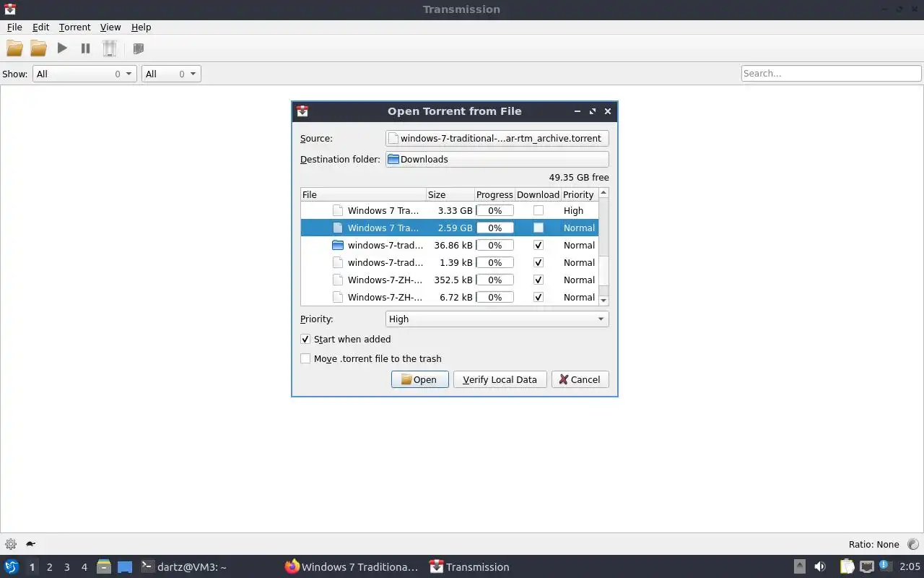Image resolution: width=924 pixels, height=578 pixels.
Task: Check the download box for the 2.59 GB file
Action: (539, 228)
